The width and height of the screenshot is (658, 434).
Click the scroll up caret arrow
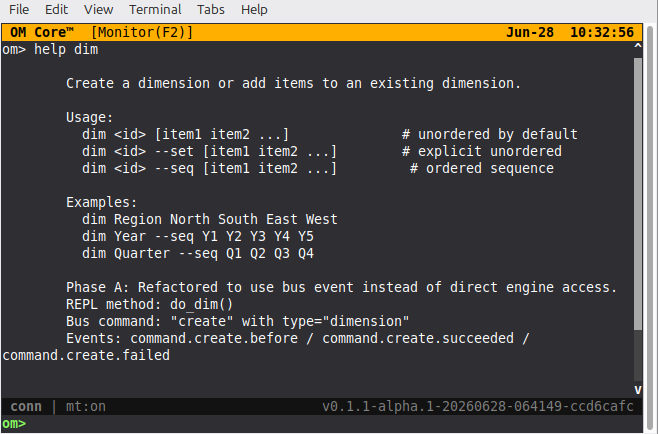[638, 46]
